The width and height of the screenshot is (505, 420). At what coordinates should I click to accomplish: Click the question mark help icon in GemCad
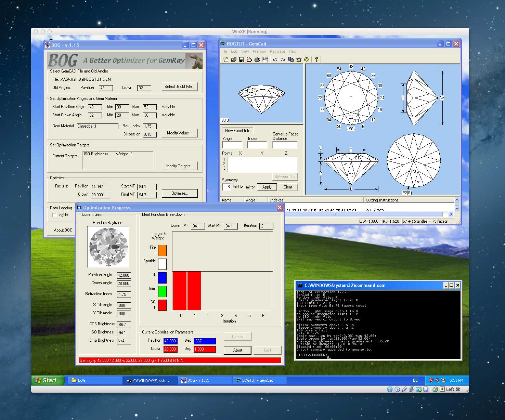[x=316, y=59]
